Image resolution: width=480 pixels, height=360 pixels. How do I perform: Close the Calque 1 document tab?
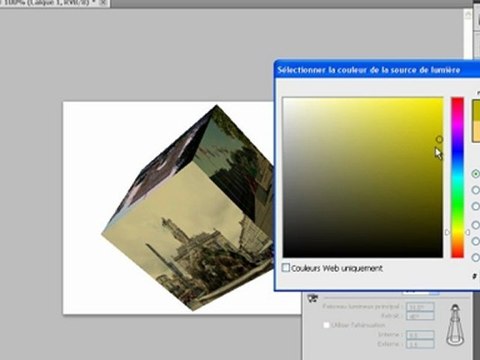(x=103, y=2)
